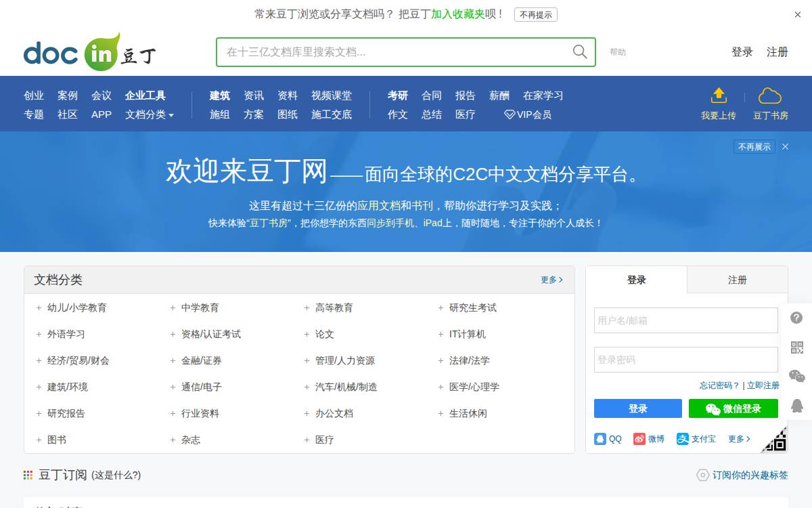812x508 pixels.
Task: Expand the 外语学习 category
Action: click(39, 335)
